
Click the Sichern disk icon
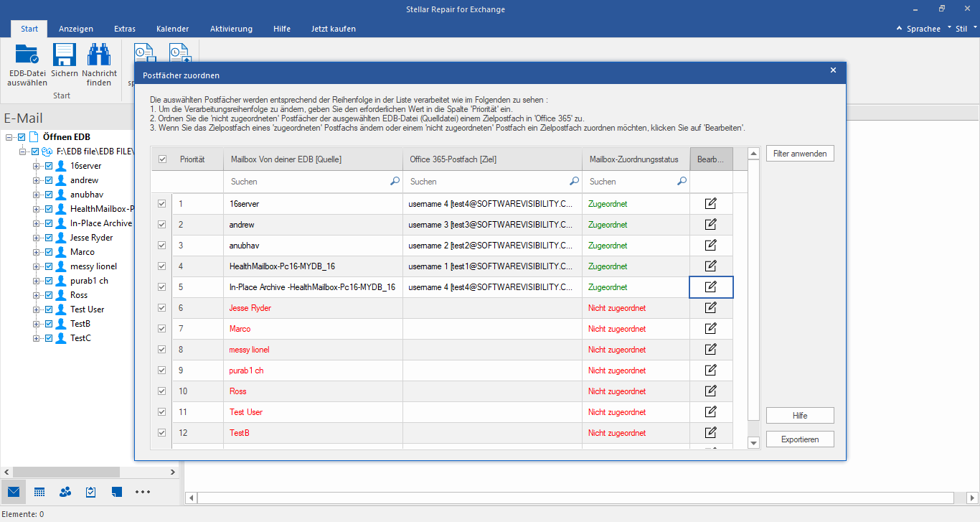pyautogui.click(x=65, y=56)
